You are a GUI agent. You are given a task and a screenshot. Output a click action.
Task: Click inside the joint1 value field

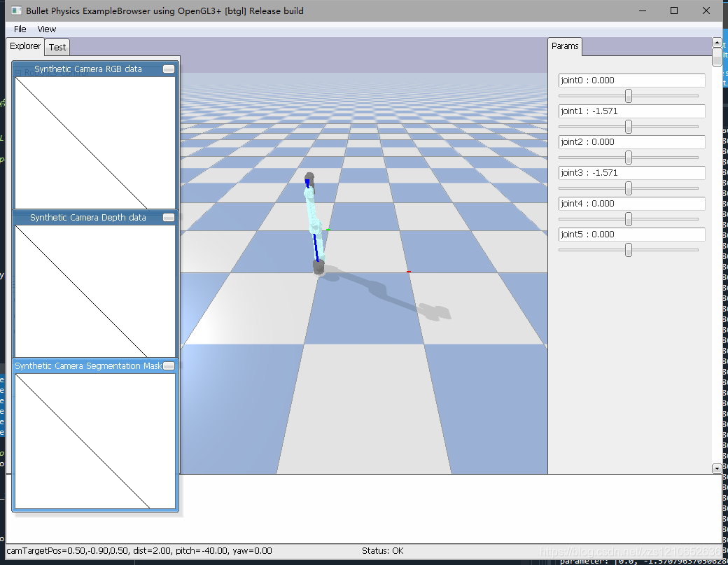click(x=631, y=111)
